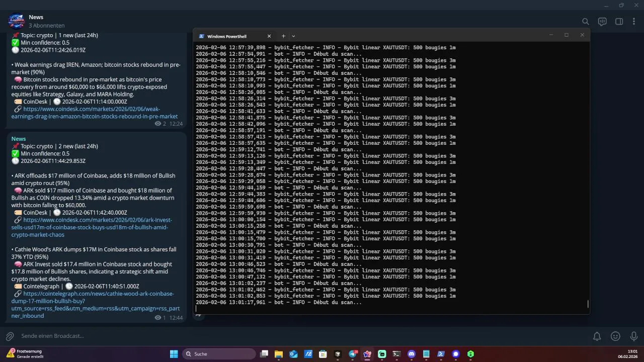Open the green hexagon app on the taskbar
Image resolution: width=644 pixels, height=362 pixels.
click(x=470, y=354)
